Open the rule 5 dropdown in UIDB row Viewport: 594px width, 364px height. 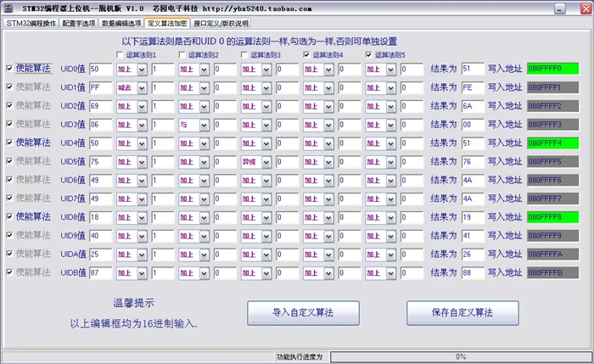click(390, 272)
